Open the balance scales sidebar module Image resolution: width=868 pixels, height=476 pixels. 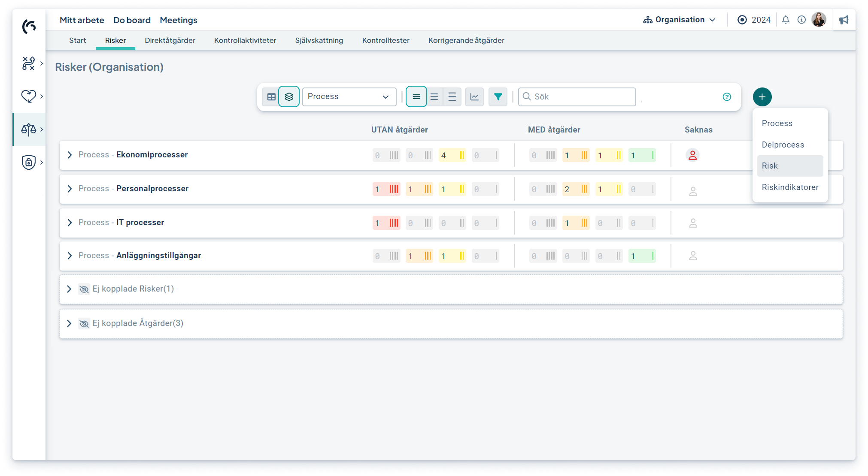[x=29, y=129]
